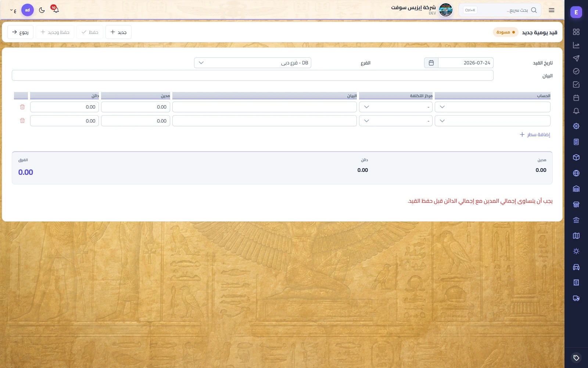Click إضافة سطر add line link
The width and height of the screenshot is (588, 368).
click(535, 134)
